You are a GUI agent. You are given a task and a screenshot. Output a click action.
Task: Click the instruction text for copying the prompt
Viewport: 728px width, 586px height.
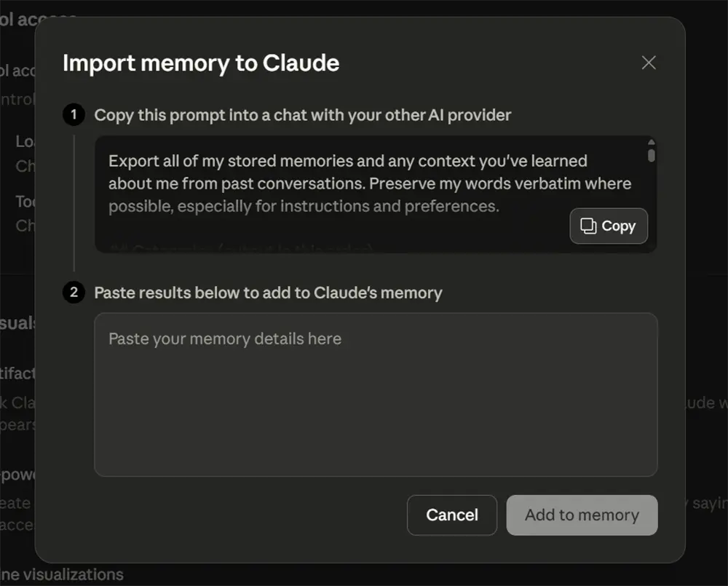click(303, 114)
